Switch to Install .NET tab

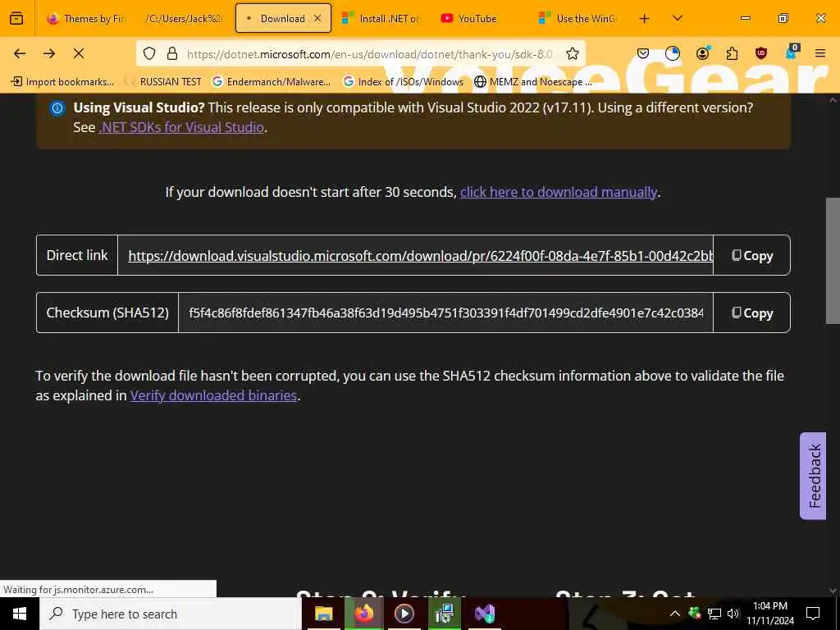381,18
